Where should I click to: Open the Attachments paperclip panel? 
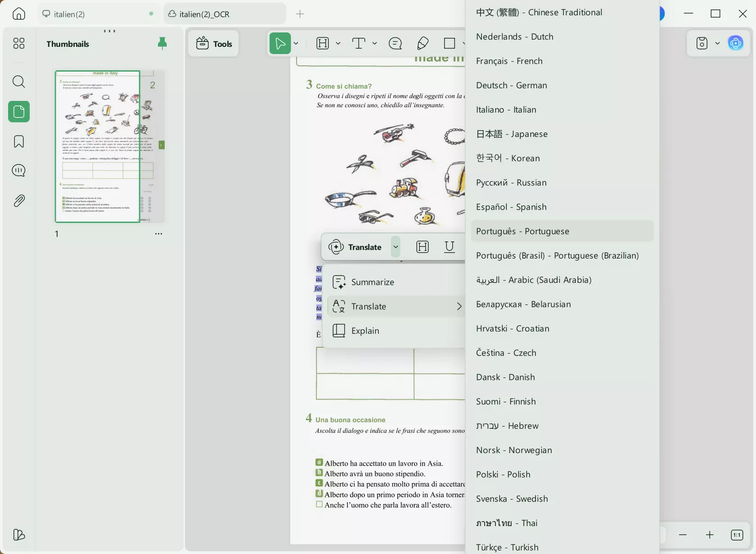coord(19,201)
